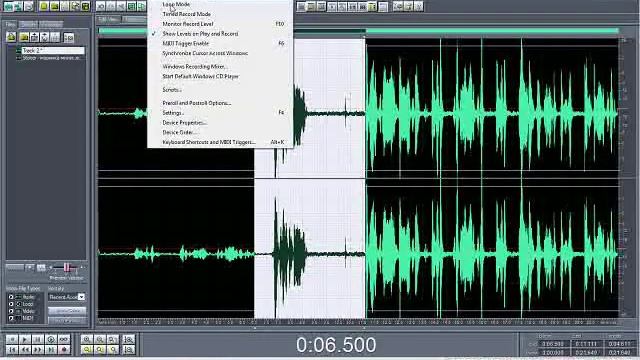Open the Files tab

pos(11,24)
